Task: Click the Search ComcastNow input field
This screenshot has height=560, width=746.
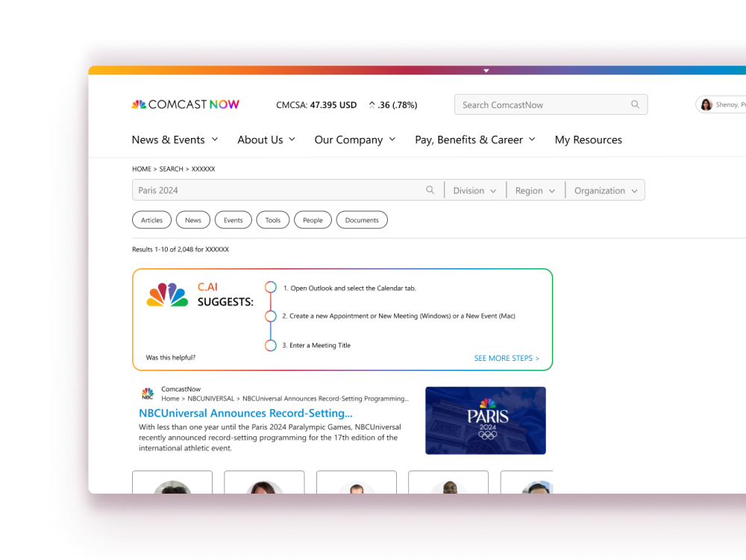Action: (551, 104)
